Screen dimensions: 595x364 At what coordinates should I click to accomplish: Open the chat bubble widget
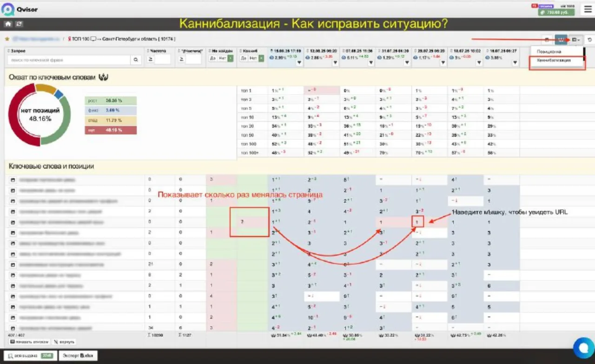click(x=584, y=348)
